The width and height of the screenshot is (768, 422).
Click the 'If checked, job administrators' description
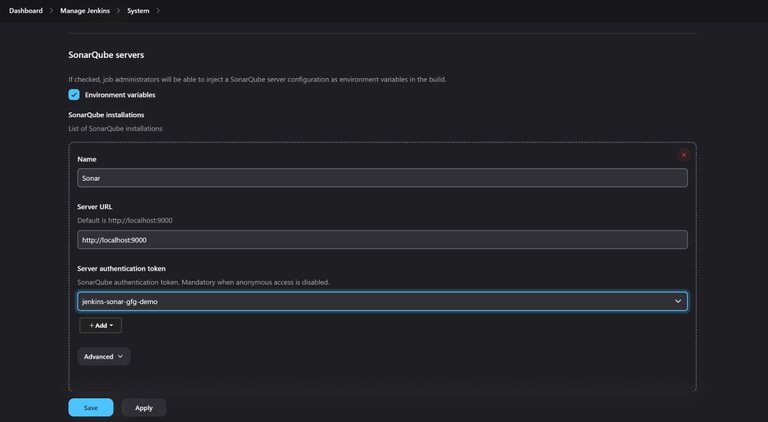[257, 79]
